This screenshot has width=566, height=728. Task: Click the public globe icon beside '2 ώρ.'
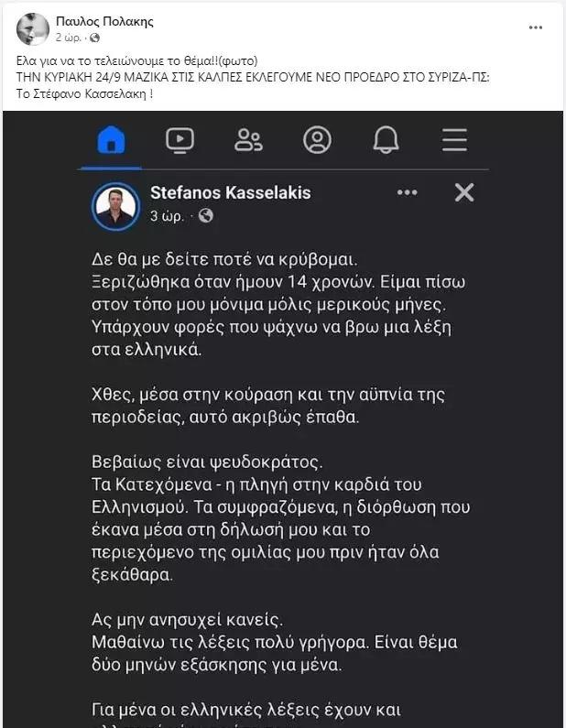click(94, 38)
